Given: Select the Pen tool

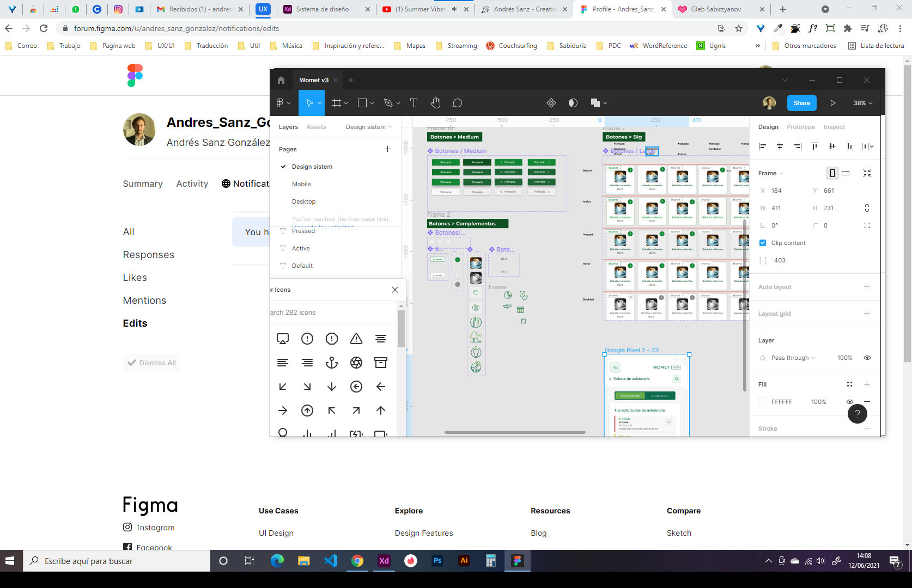Looking at the screenshot, I should 388,103.
